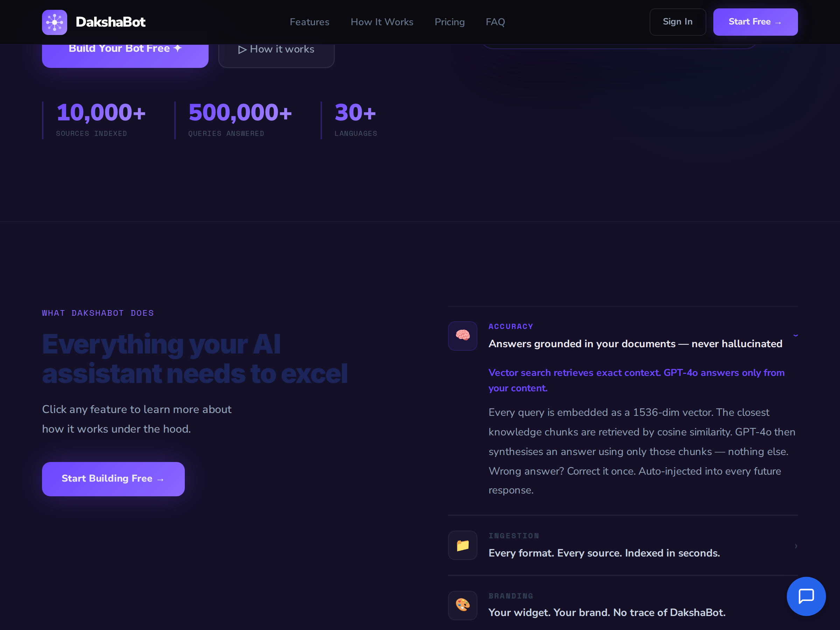Click the DakshaBot brand name
Viewport: 840px width, 630px height.
click(111, 22)
